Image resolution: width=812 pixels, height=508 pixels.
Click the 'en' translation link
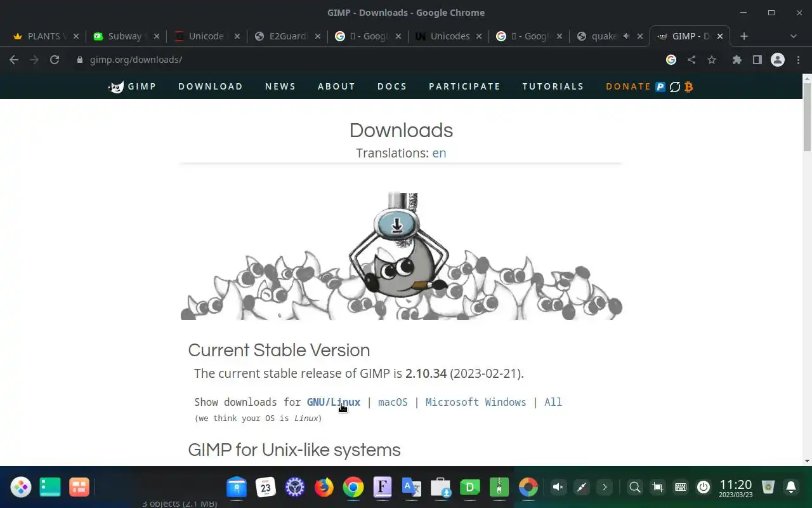click(439, 153)
